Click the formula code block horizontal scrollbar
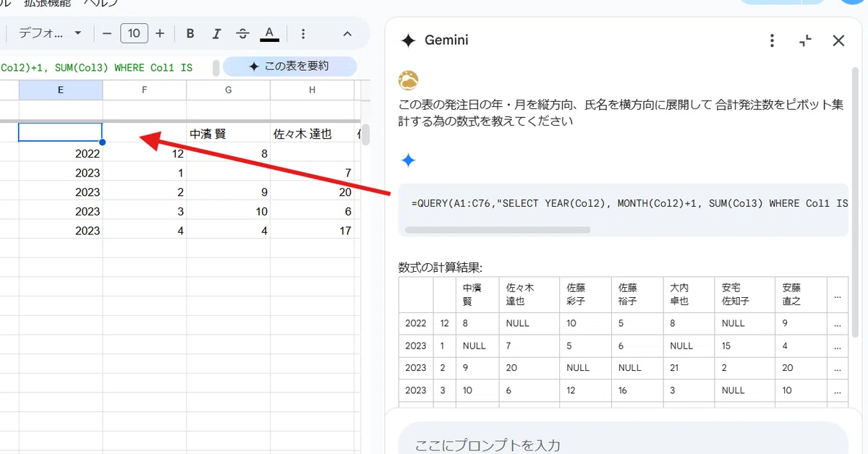Viewport: 868px width, 454px height. click(x=498, y=230)
